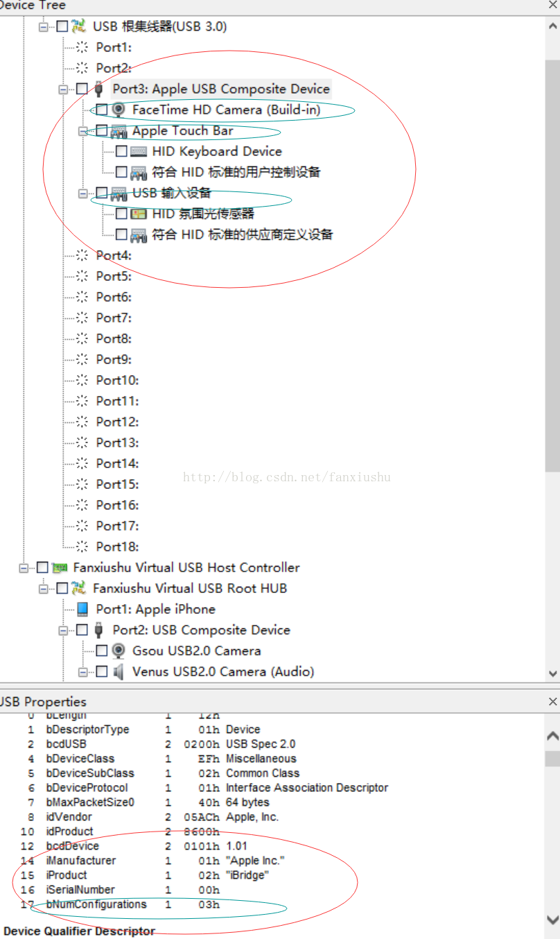Click the Fanxiushu Virtual USB Root HUB icon
Viewport: 560px width, 939px height.
[78, 588]
